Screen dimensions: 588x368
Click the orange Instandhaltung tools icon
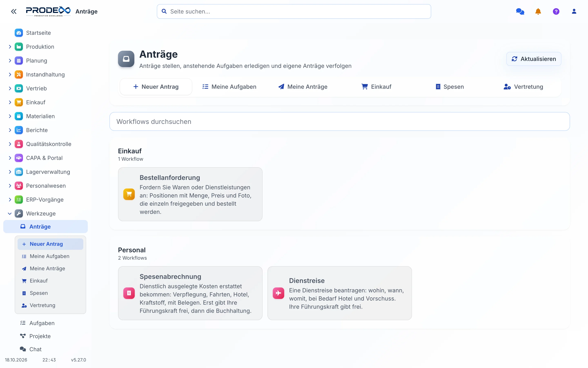(19, 74)
